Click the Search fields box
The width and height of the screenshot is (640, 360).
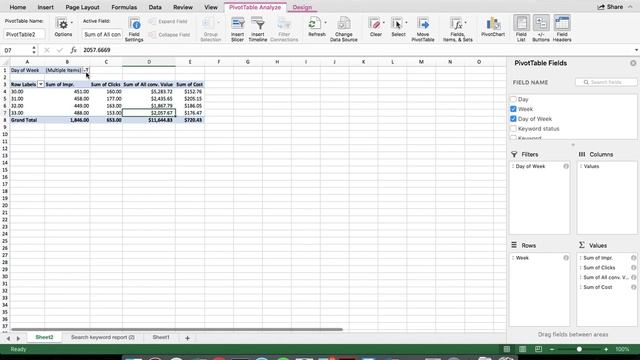tap(606, 82)
